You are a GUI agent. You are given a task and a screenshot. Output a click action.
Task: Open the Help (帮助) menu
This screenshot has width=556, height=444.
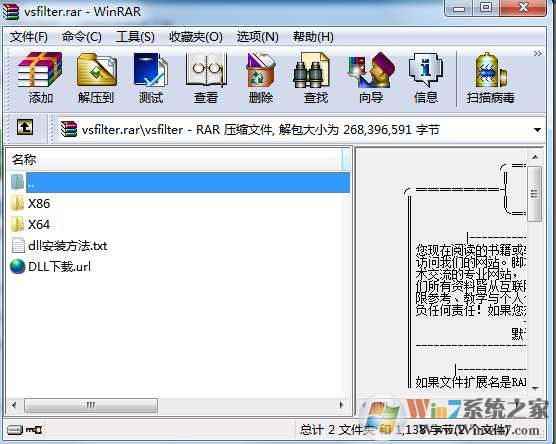click(313, 37)
